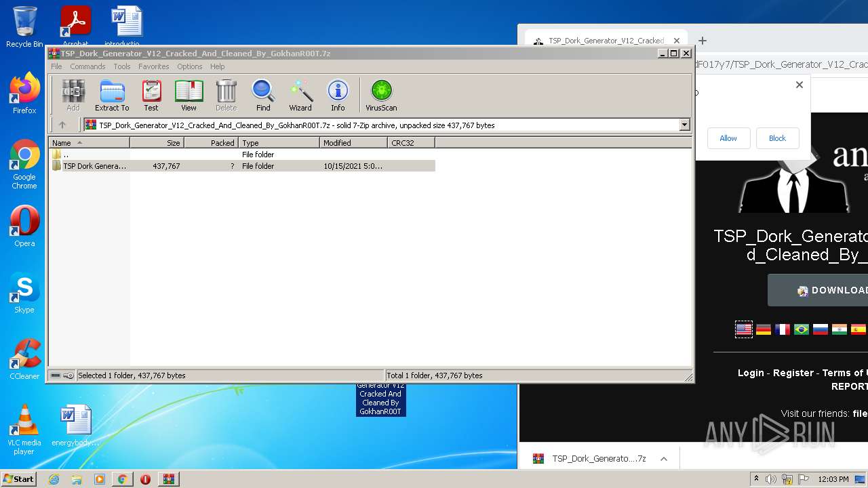Open the Help menu
The width and height of the screenshot is (868, 488).
point(217,66)
